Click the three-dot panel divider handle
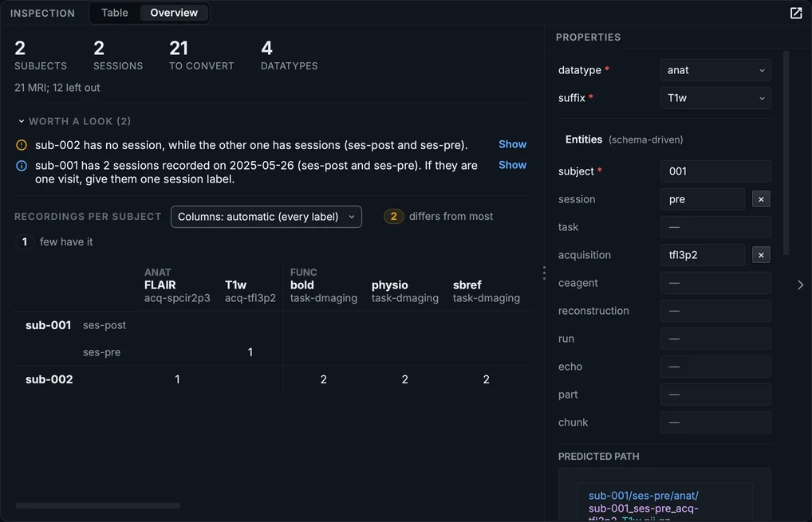The height and width of the screenshot is (522, 812). [544, 273]
